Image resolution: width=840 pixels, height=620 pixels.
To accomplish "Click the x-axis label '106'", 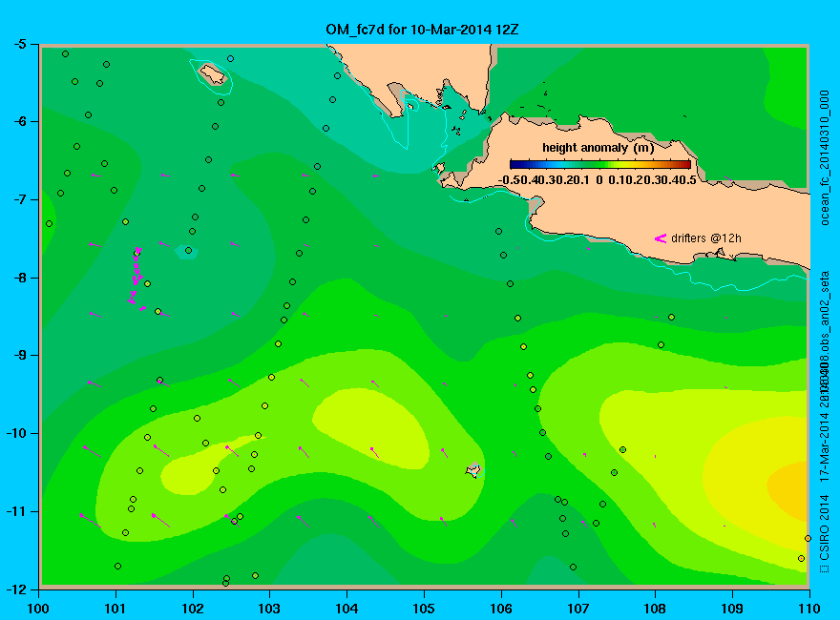I will pos(501,609).
